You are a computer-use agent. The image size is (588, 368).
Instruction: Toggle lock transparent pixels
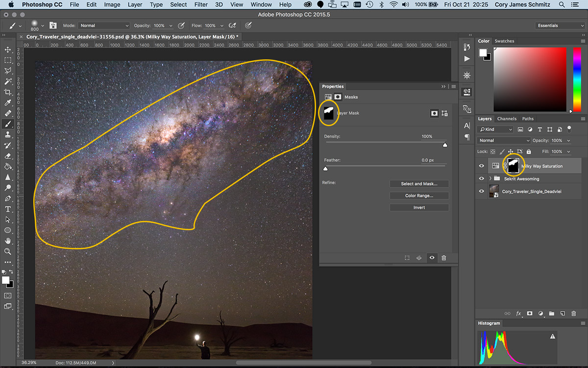(x=493, y=152)
